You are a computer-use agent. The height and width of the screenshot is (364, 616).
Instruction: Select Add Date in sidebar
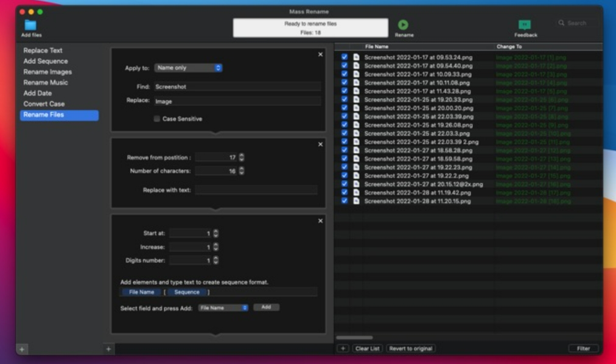click(37, 93)
